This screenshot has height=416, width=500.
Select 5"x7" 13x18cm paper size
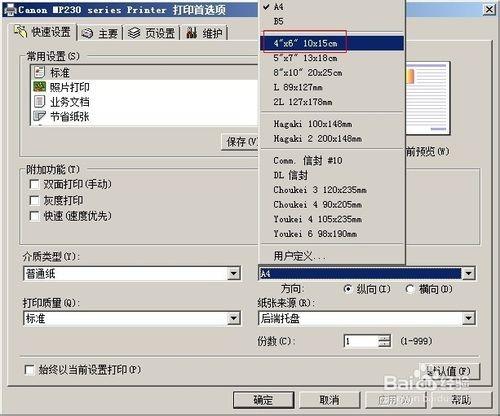tap(332, 58)
